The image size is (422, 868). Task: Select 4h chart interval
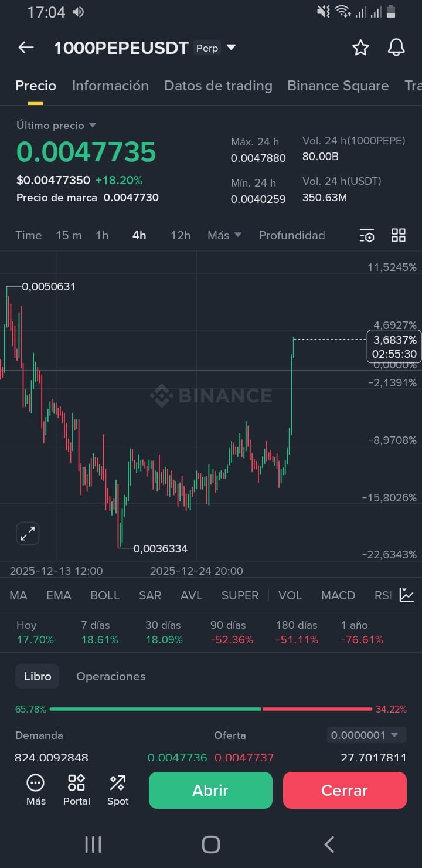pos(139,235)
